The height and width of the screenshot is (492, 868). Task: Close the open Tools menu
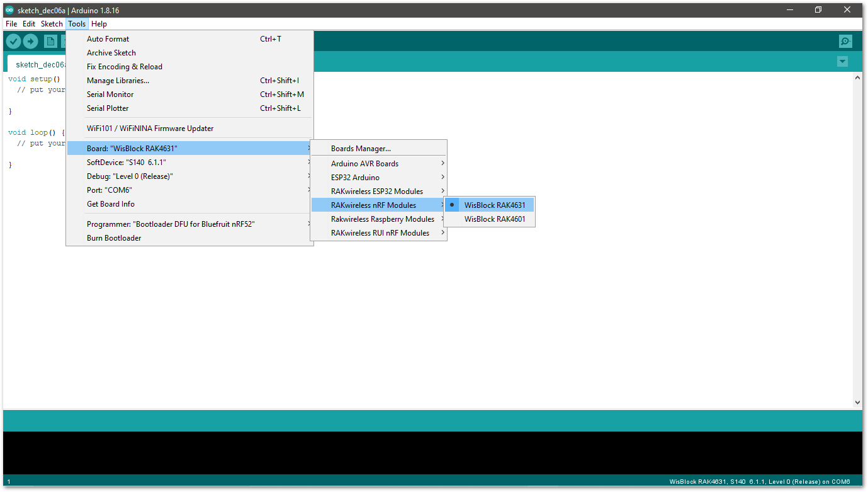[x=77, y=24]
